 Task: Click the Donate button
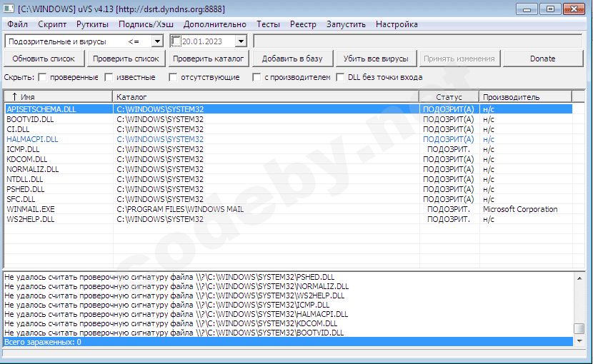coord(543,59)
